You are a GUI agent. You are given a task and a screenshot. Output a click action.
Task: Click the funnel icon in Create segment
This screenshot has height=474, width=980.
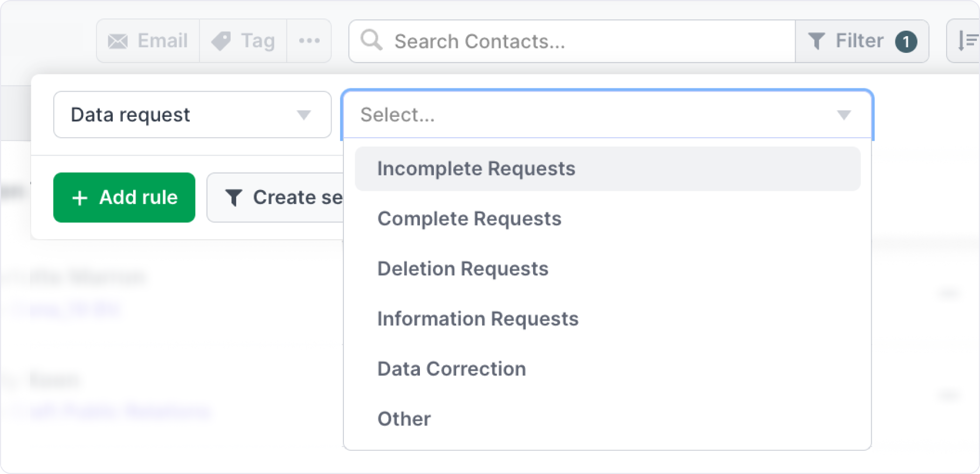(233, 198)
